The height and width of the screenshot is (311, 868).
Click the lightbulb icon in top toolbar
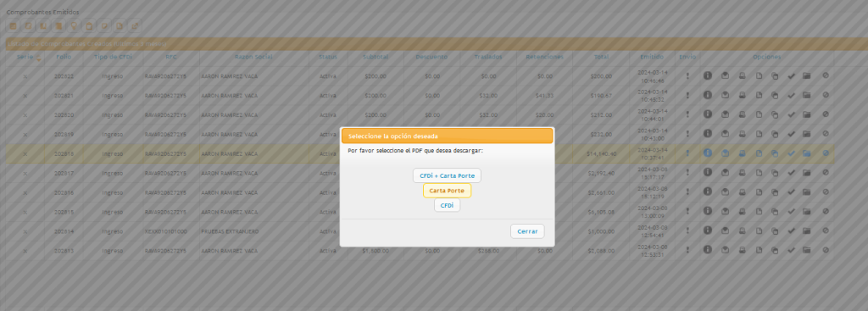click(74, 26)
